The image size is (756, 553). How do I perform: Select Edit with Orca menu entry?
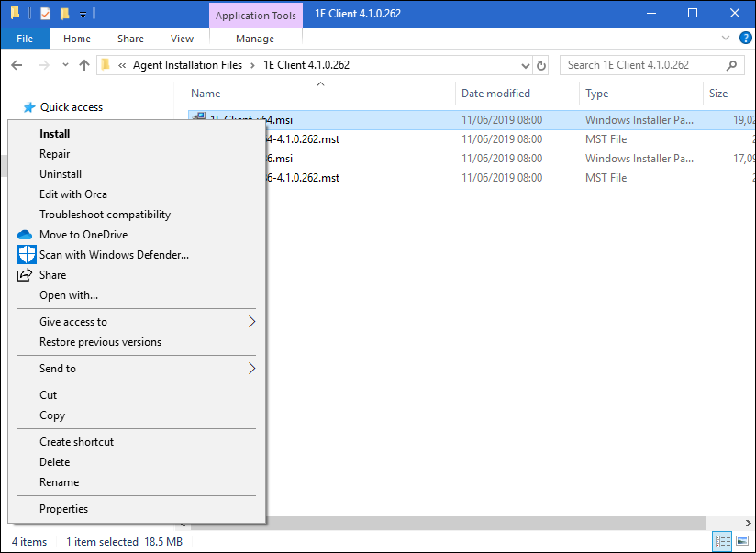click(73, 194)
